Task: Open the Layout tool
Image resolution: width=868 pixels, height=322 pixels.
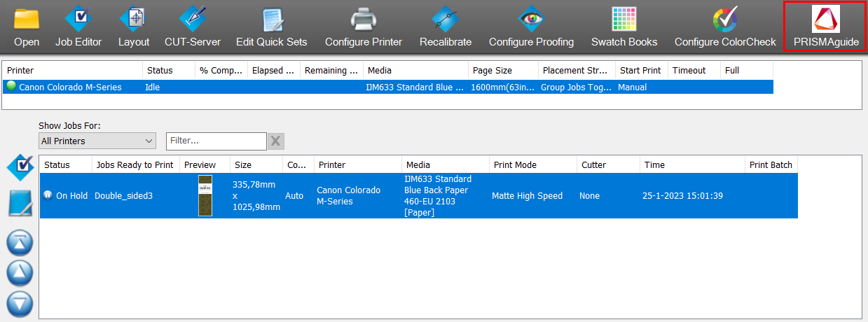Action: tap(134, 27)
